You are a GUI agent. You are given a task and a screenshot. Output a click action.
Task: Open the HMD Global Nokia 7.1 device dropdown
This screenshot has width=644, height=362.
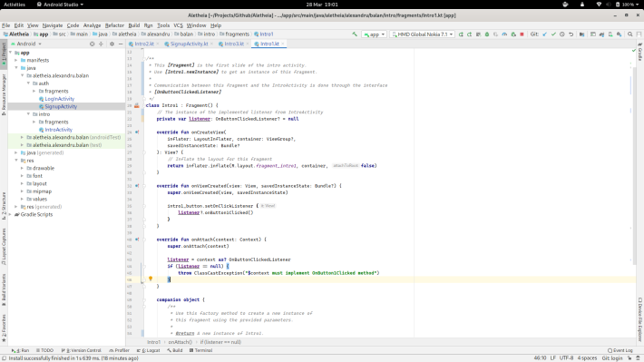point(422,34)
